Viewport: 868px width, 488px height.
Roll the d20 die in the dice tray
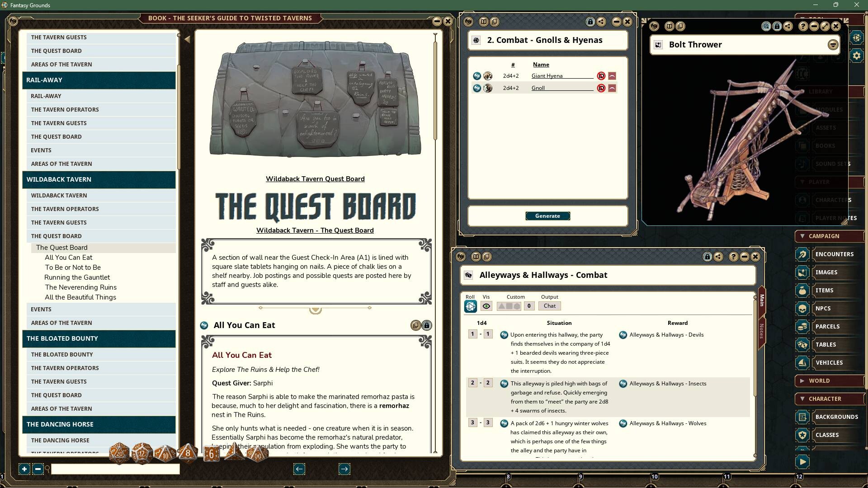[118, 453]
